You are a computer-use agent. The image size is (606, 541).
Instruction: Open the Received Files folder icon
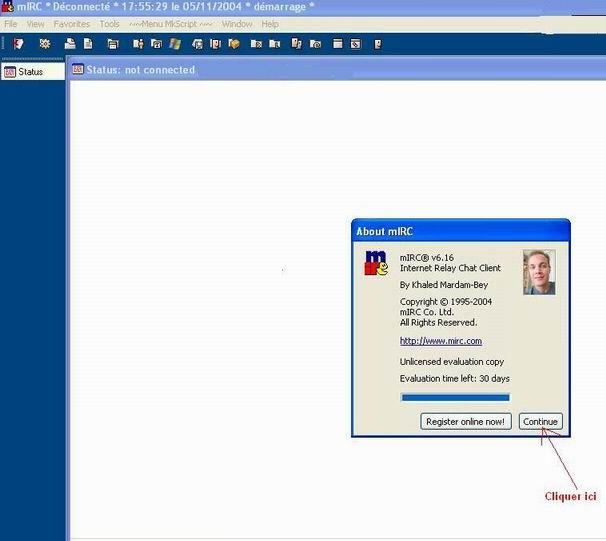pos(256,44)
